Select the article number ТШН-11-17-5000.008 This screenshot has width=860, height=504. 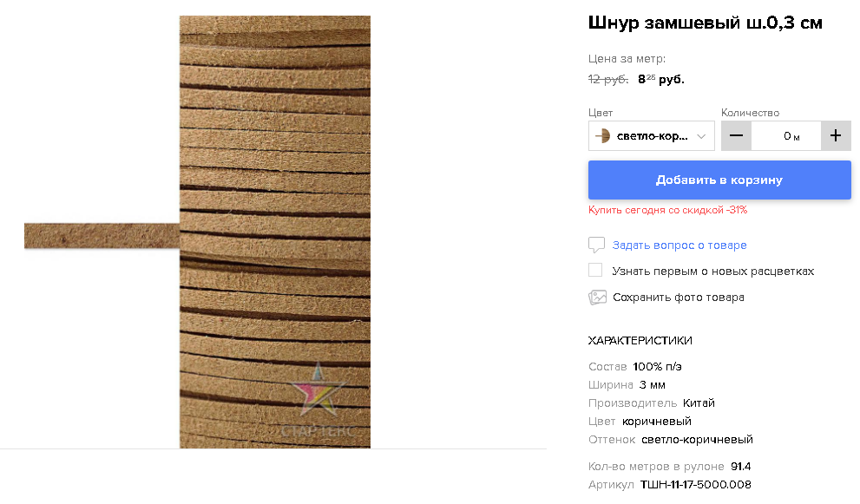click(695, 485)
